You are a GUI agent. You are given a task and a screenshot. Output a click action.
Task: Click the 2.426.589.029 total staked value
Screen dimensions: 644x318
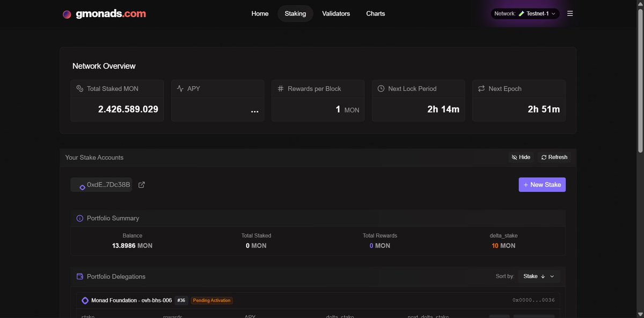[128, 109]
